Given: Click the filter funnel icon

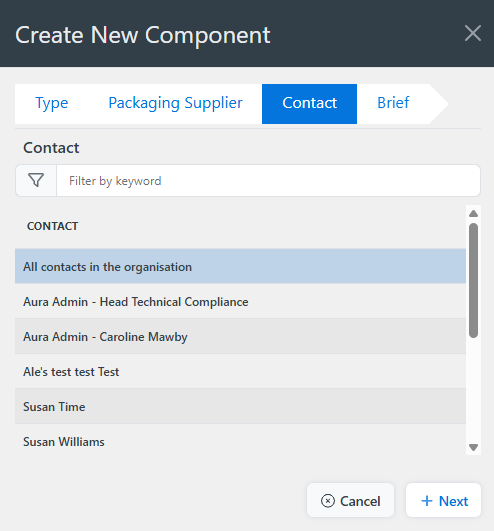Looking at the screenshot, I should 36,180.
